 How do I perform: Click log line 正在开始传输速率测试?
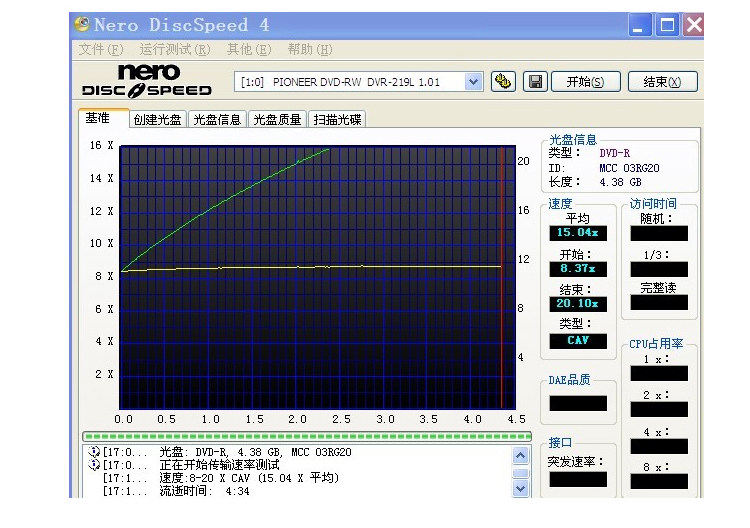[x=219, y=465]
